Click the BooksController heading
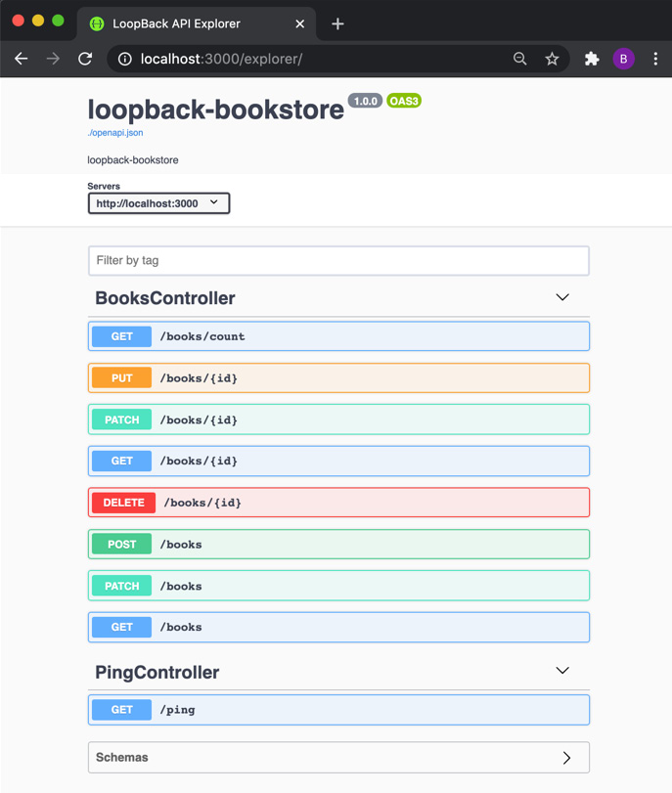This screenshot has height=793, width=672. click(x=165, y=298)
